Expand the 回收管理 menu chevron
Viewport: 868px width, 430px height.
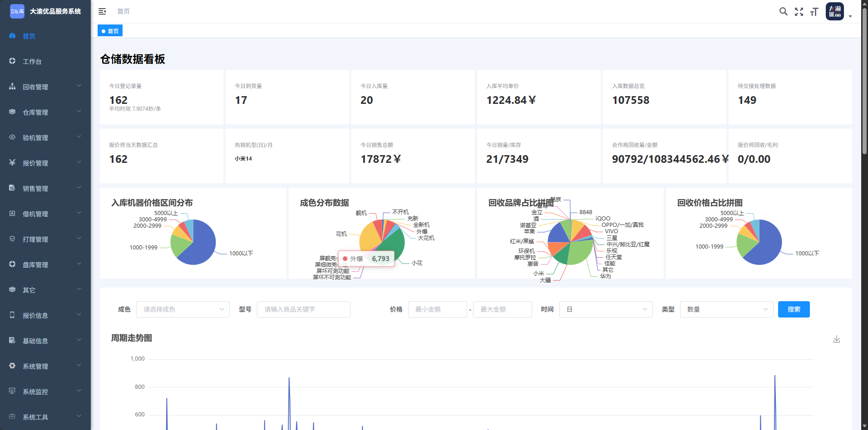[79, 86]
